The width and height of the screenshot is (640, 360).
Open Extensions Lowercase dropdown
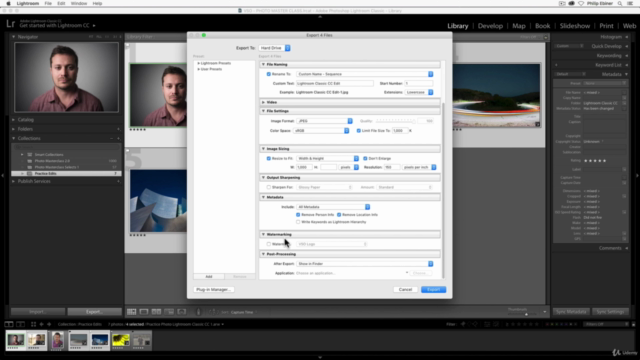click(x=419, y=92)
